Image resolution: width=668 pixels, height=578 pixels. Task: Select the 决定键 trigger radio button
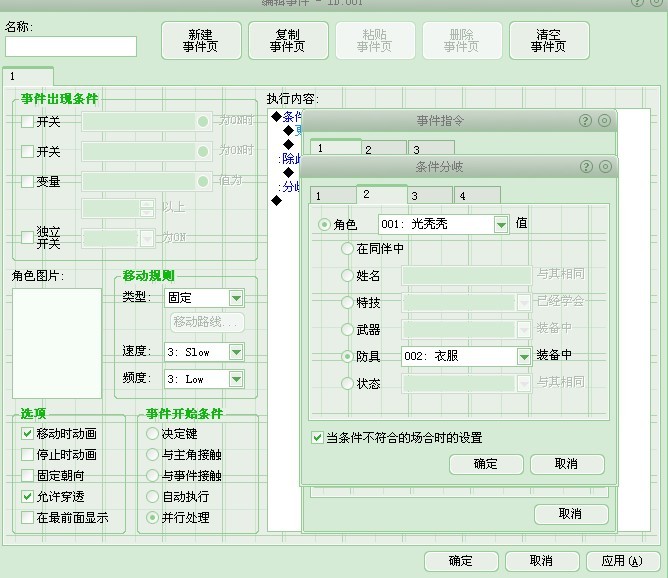click(152, 434)
